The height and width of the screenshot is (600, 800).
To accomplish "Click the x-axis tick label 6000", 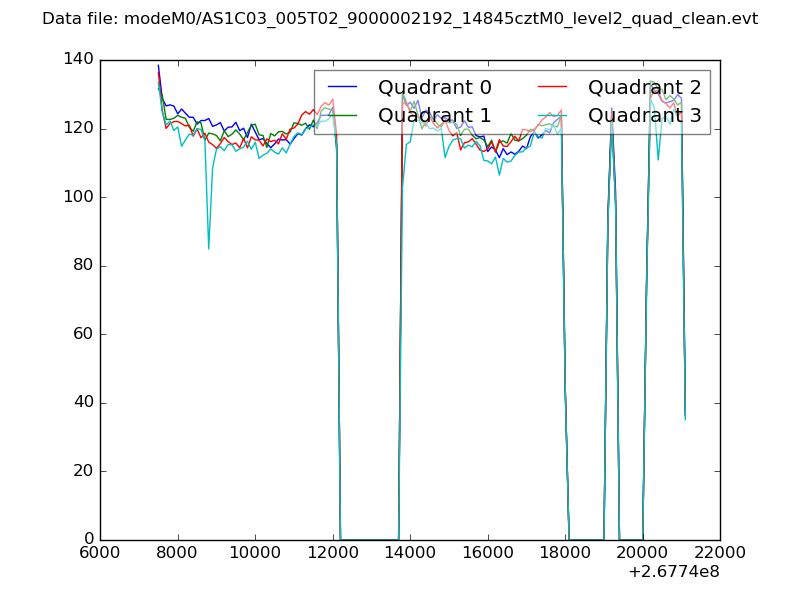I will pos(100,553).
